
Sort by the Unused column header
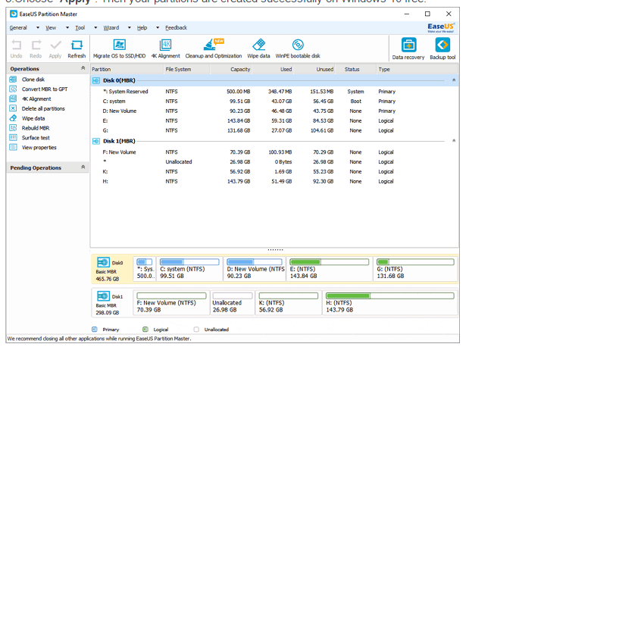(314, 70)
